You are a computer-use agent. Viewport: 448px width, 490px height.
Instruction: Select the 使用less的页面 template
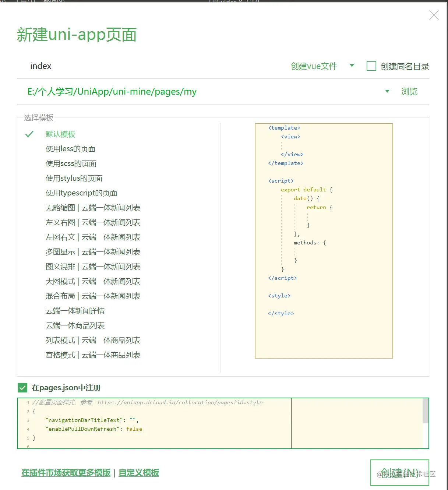[70, 149]
